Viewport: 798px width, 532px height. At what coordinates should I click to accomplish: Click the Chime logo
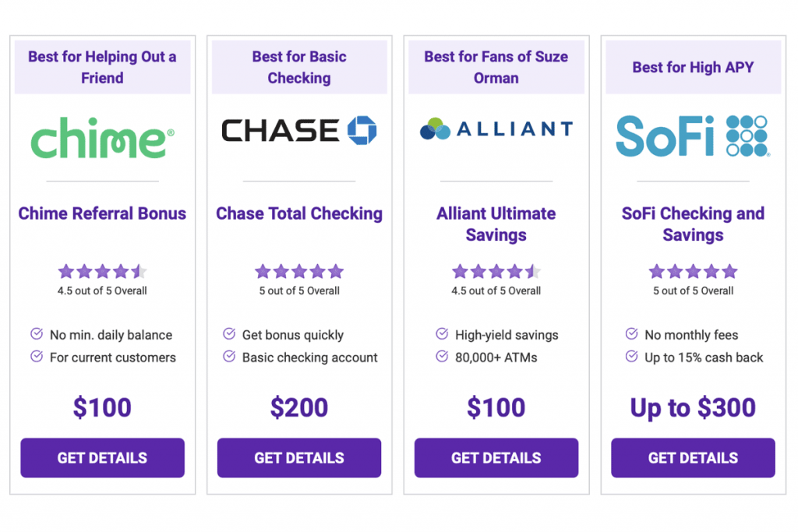(102, 137)
